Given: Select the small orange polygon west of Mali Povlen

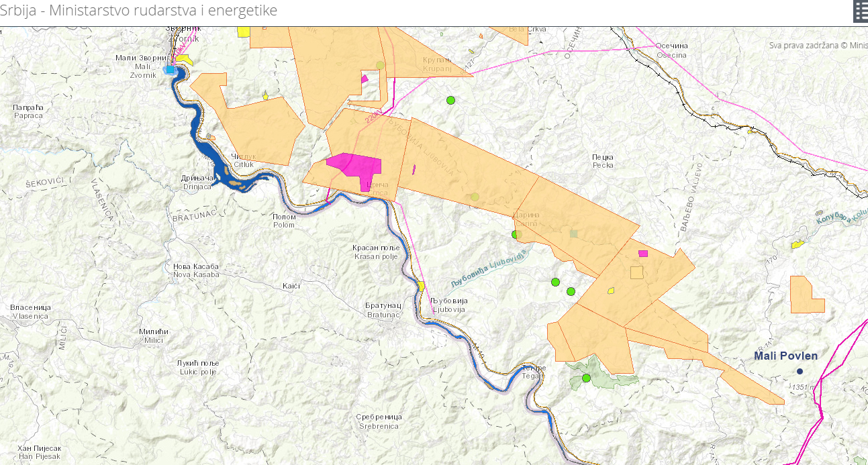Looking at the screenshot, I should [x=806, y=295].
